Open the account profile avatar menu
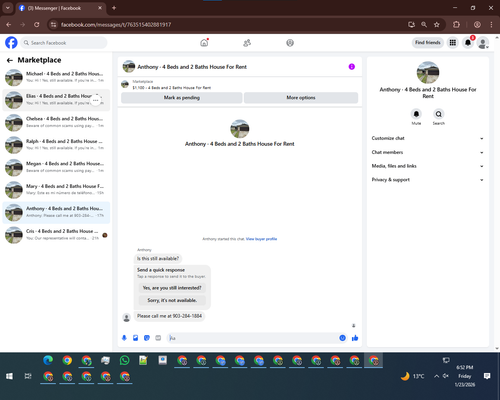The height and width of the screenshot is (400, 500). point(483,43)
